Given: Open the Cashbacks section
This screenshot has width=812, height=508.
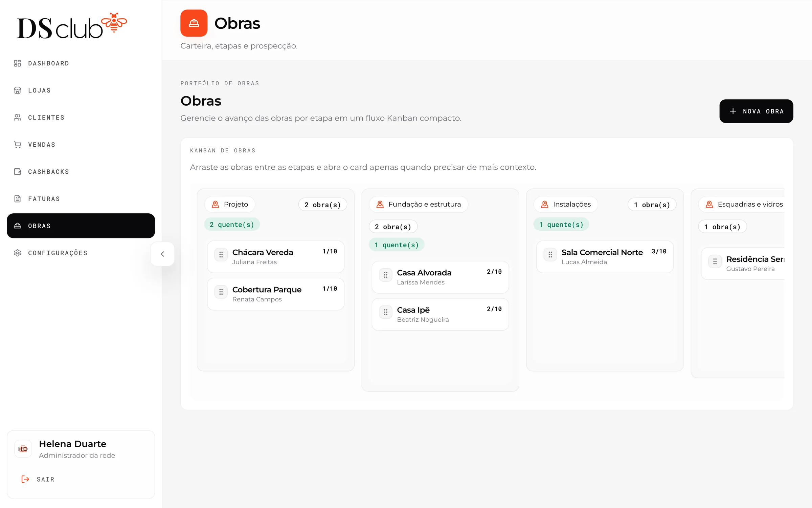Looking at the screenshot, I should [81, 172].
